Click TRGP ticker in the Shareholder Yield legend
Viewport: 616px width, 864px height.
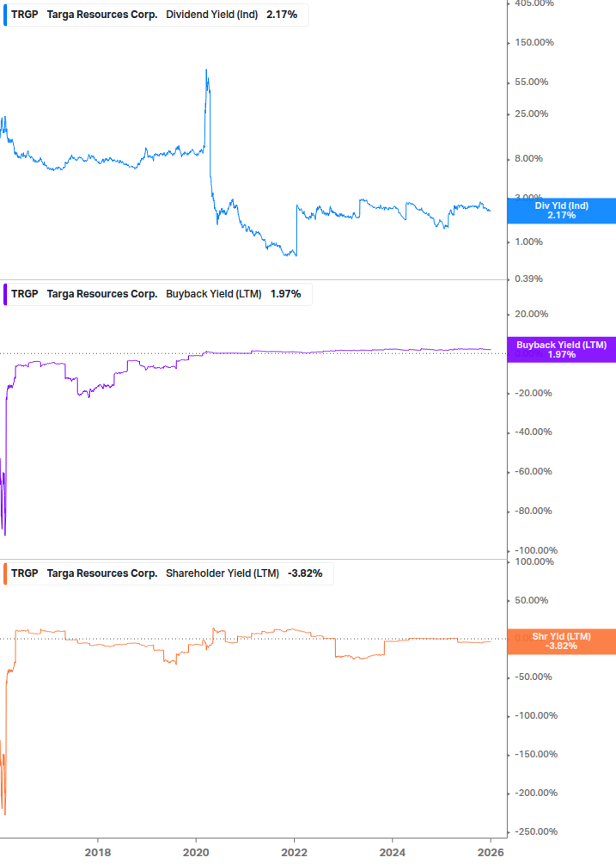pos(25,573)
